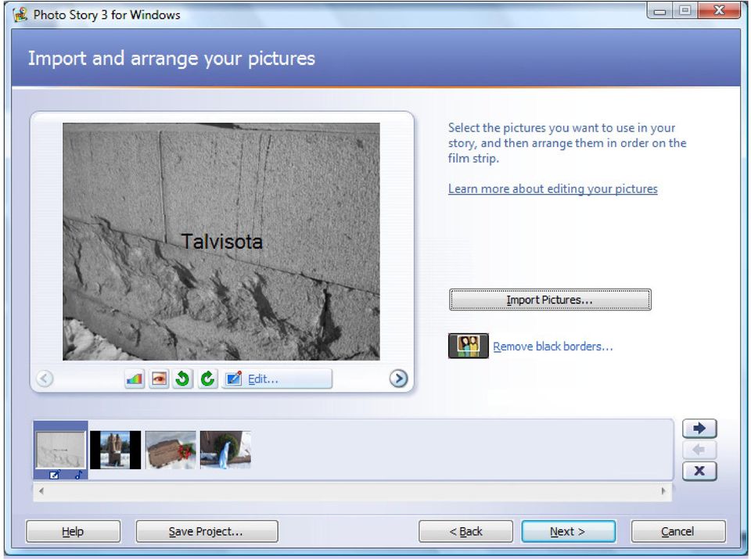Proceed with the Next > button
This screenshot has height=560, width=751.
tap(568, 531)
